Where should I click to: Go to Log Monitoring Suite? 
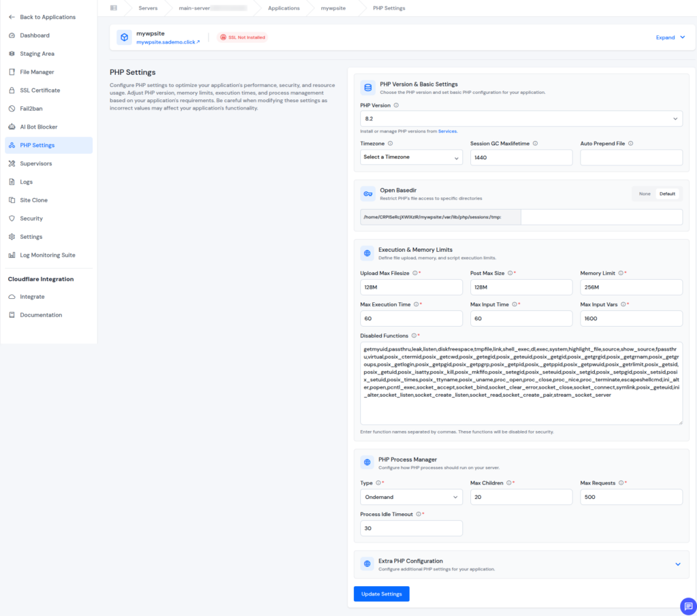point(47,255)
